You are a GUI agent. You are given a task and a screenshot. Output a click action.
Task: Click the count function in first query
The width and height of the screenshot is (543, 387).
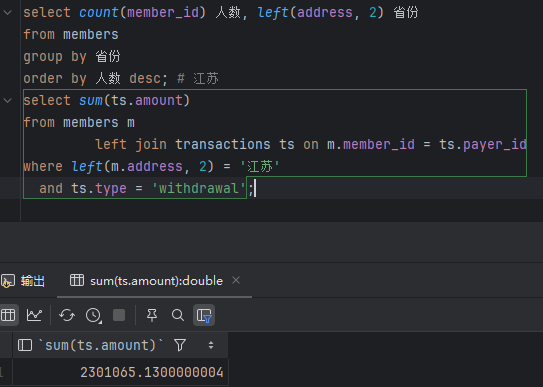tap(99, 13)
